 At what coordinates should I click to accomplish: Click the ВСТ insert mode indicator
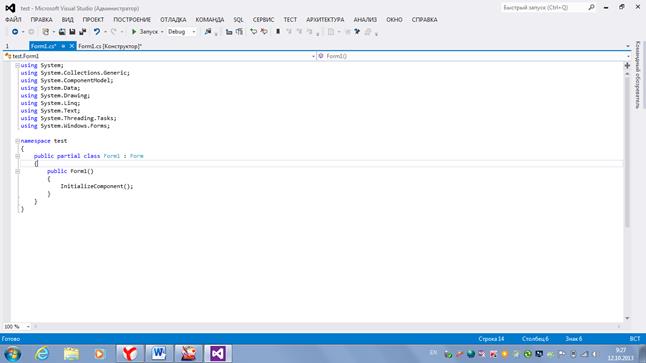[x=635, y=339]
